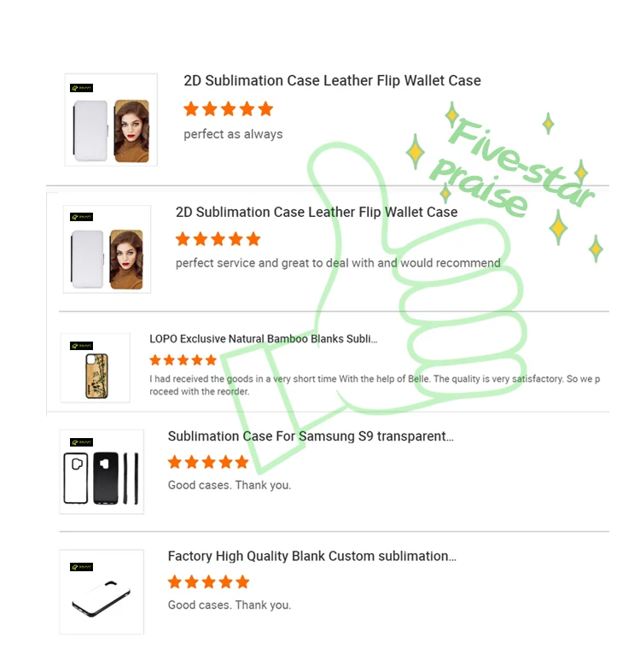
Task: Open the bamboo phone case thumbnail
Action: pyautogui.click(x=95, y=368)
